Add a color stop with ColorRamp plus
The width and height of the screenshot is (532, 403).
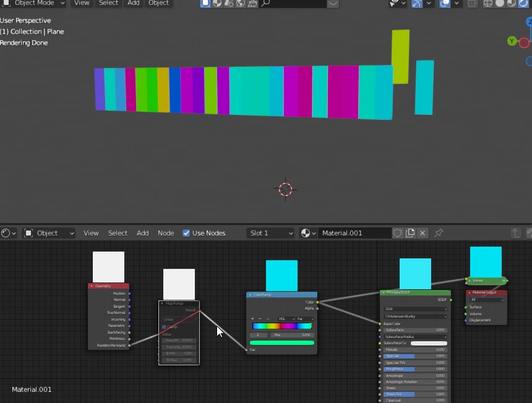coord(252,319)
